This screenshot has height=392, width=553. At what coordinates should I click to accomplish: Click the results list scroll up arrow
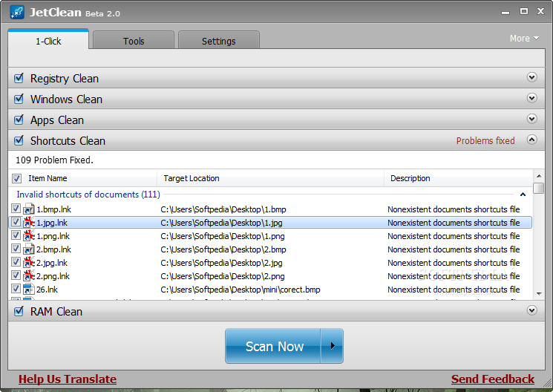click(539, 176)
